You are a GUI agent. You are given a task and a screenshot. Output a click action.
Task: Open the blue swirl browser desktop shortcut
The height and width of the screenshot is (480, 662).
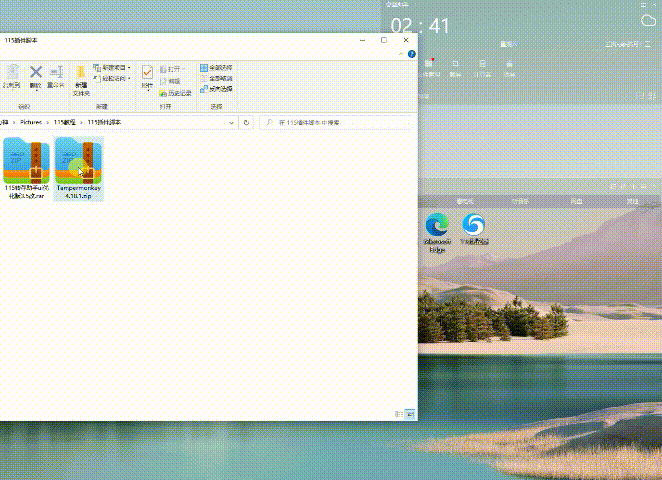point(474,227)
